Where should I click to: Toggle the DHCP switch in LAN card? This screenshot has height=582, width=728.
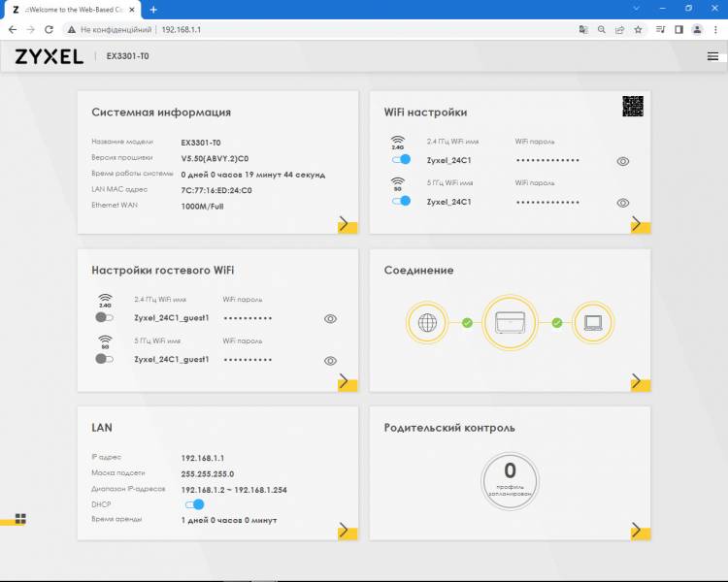tap(194, 504)
